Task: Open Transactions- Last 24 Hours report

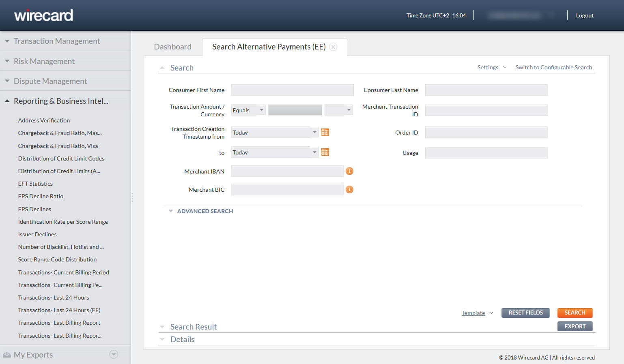Action: coord(54,298)
